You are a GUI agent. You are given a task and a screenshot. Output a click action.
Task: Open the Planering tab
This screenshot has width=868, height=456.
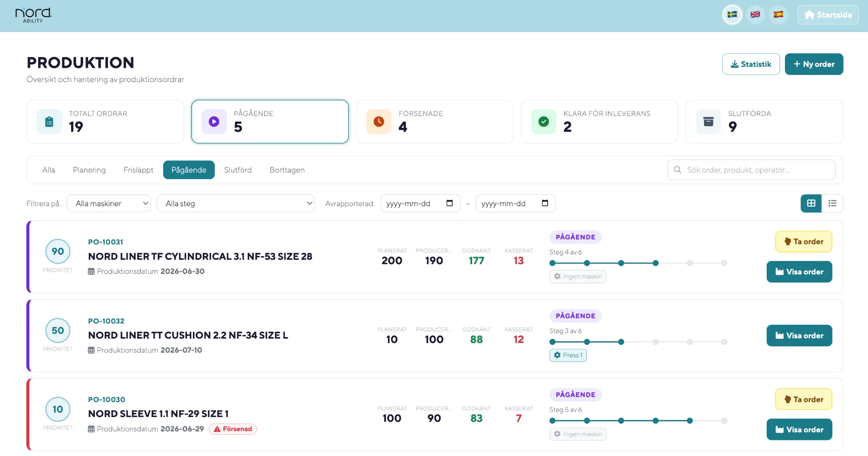coord(89,170)
